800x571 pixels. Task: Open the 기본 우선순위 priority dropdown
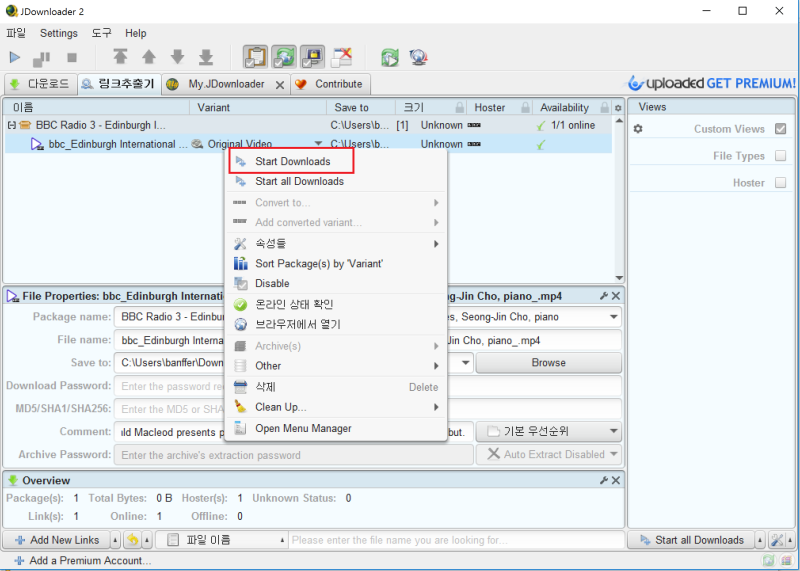click(x=548, y=432)
